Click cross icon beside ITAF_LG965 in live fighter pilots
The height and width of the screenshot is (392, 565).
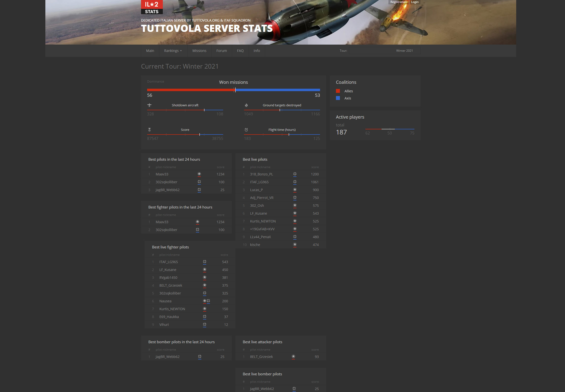tap(205, 262)
